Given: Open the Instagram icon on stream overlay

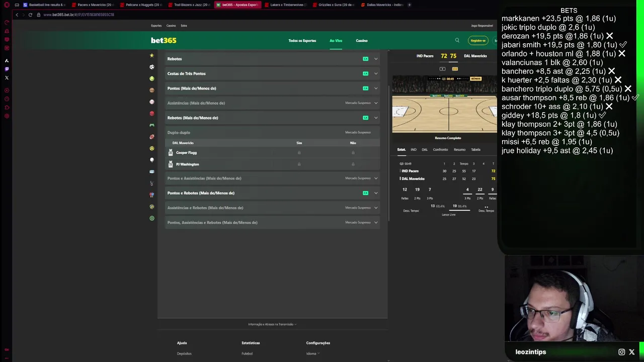Looking at the screenshot, I should click(x=621, y=352).
